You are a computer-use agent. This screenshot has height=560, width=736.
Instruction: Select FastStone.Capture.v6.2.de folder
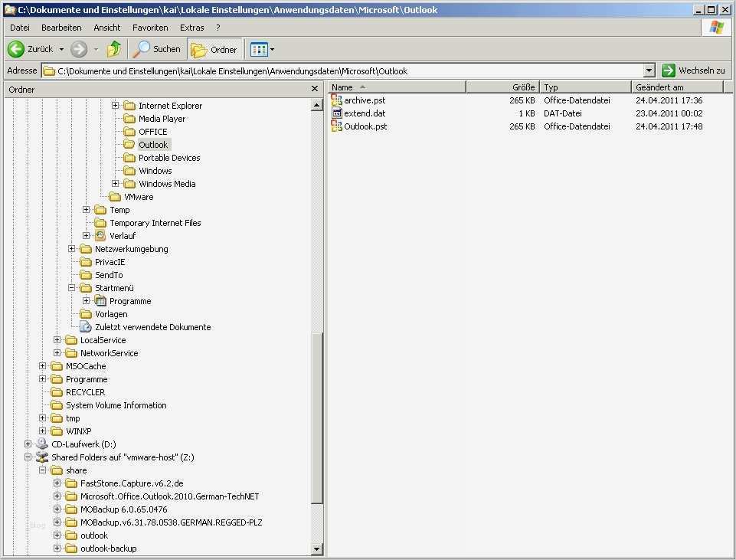[132, 483]
